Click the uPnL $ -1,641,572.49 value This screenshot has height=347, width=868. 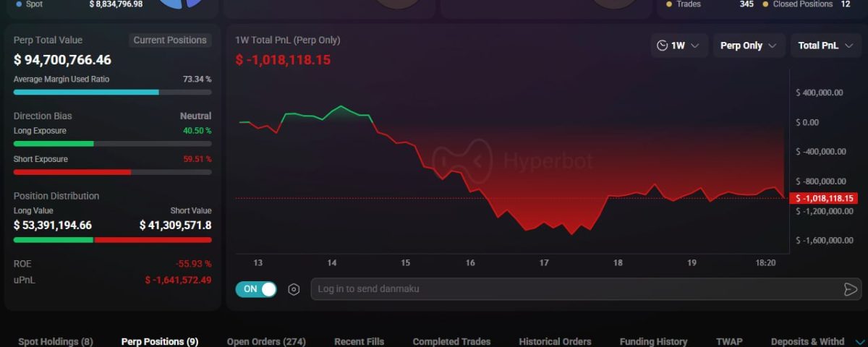tap(178, 280)
